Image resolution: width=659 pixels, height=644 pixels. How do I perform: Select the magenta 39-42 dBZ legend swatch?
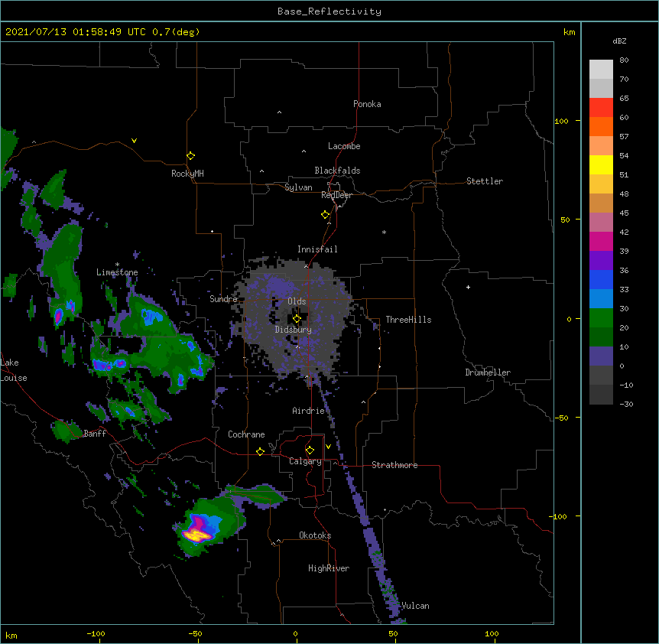(x=601, y=241)
